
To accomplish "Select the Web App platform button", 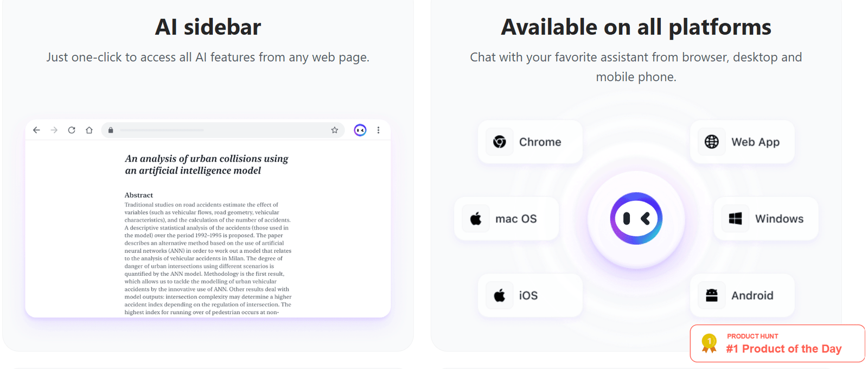I will [x=742, y=142].
